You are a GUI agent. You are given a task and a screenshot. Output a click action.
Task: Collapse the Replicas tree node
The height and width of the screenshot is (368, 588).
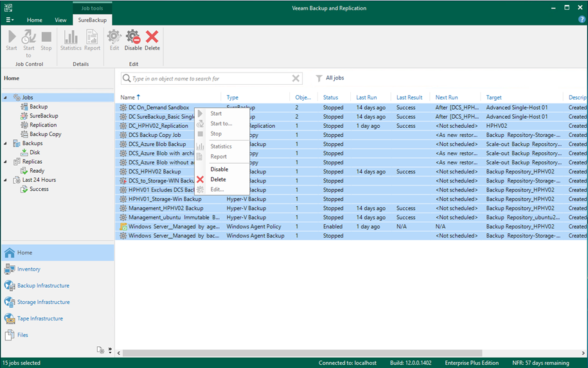coord(5,161)
